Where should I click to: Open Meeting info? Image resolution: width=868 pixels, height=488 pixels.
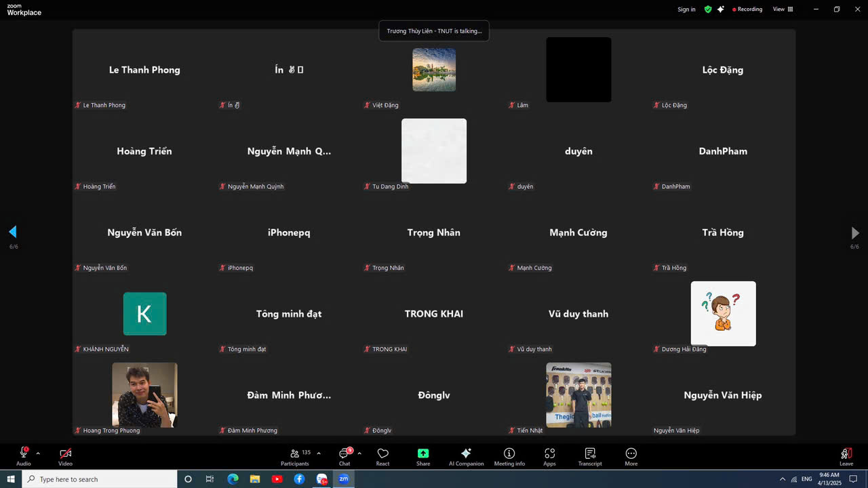[x=509, y=456]
